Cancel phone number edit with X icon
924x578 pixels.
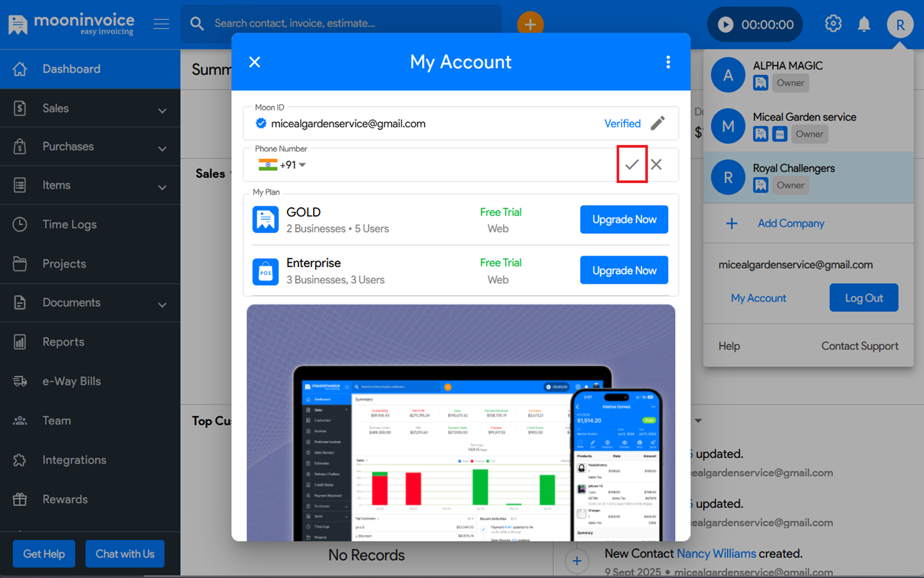click(656, 164)
